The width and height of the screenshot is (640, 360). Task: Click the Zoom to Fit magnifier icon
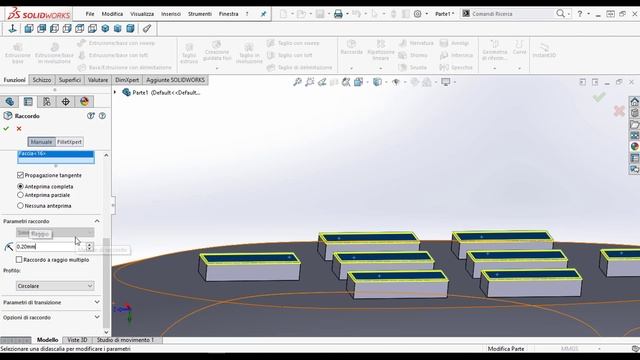[297, 82]
